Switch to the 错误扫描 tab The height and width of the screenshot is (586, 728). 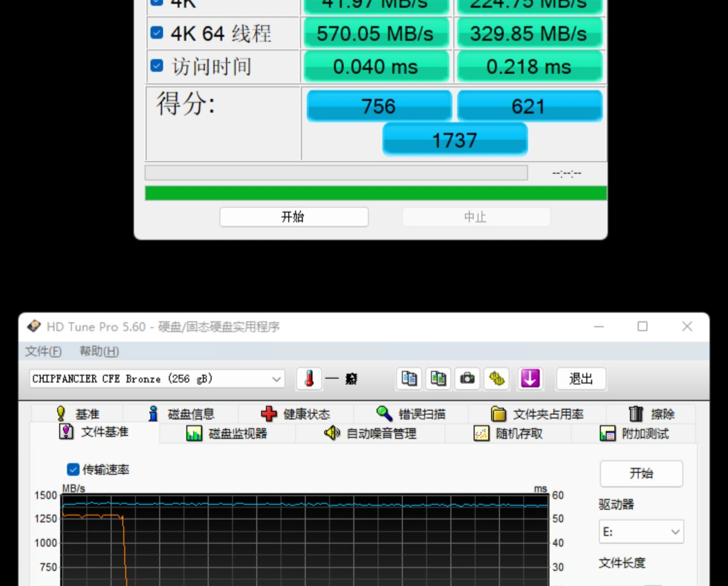pyautogui.click(x=411, y=414)
